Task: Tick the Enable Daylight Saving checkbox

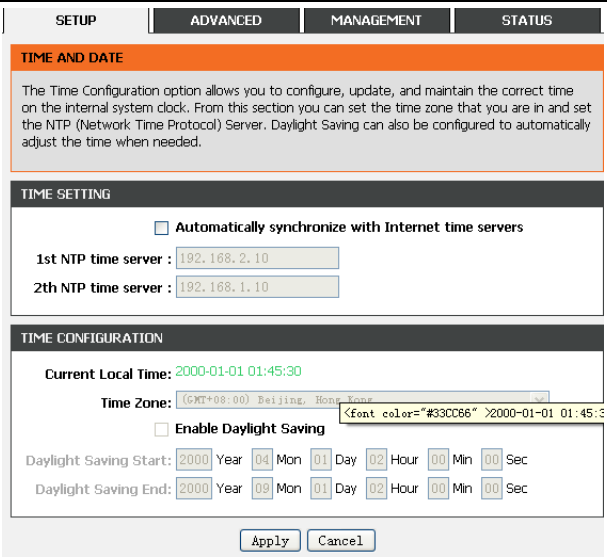Action: tap(161, 429)
